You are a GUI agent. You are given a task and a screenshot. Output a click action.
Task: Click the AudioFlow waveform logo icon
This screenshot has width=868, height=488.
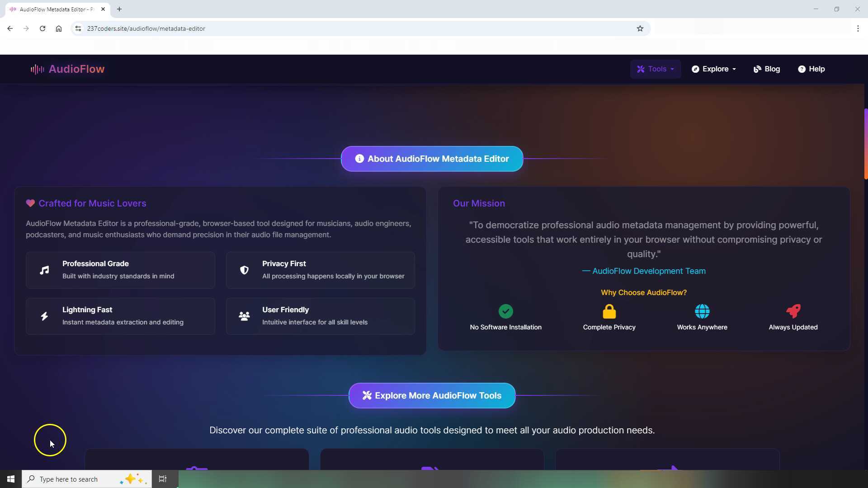[37, 69]
